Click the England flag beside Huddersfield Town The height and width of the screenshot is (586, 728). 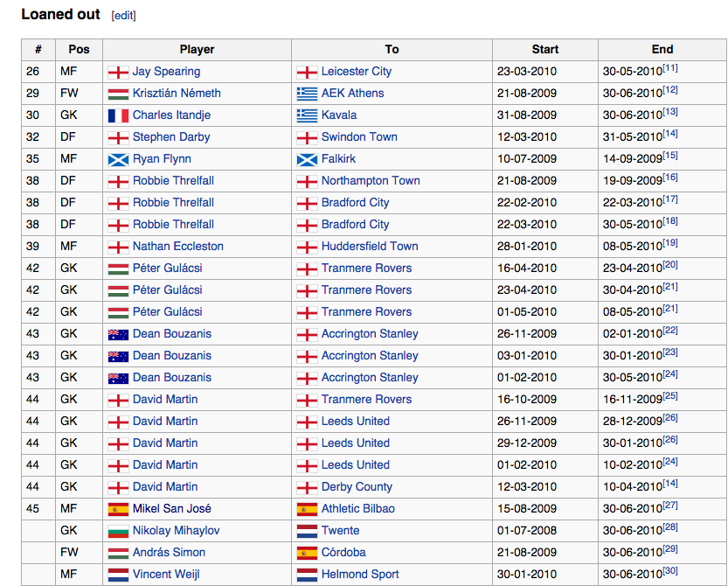[x=307, y=248]
